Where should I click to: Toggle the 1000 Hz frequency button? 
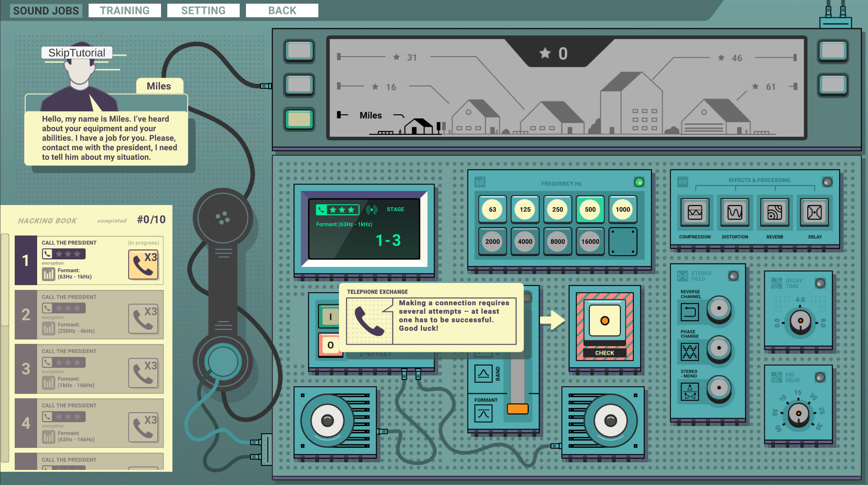pyautogui.click(x=623, y=209)
